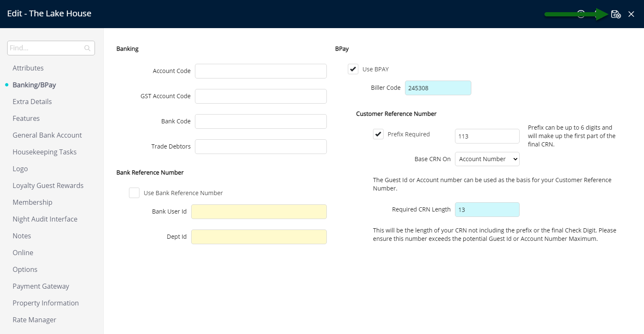This screenshot has width=644, height=334.
Task: Click the 'Guest Id or Account number' help text
Action: (492, 184)
